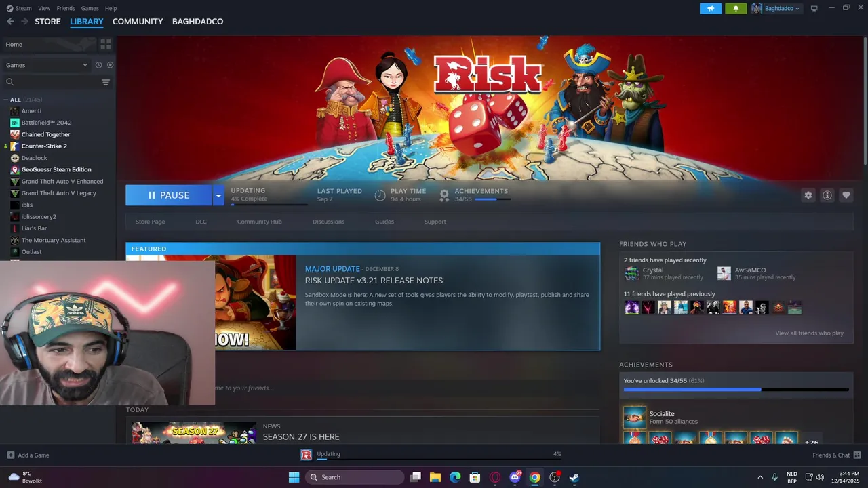The width and height of the screenshot is (868, 488).
Task: Open Discord from the Windows taskbar
Action: [x=515, y=477]
